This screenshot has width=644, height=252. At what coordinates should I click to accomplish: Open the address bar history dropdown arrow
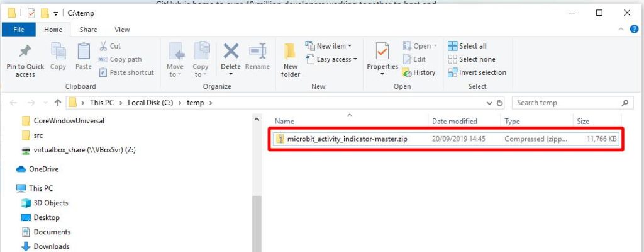tap(489, 103)
